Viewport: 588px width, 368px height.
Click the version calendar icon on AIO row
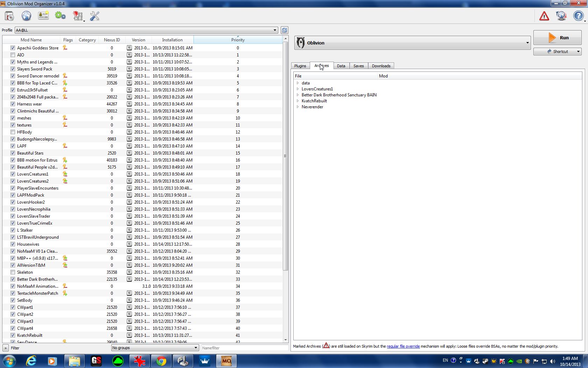pos(129,55)
